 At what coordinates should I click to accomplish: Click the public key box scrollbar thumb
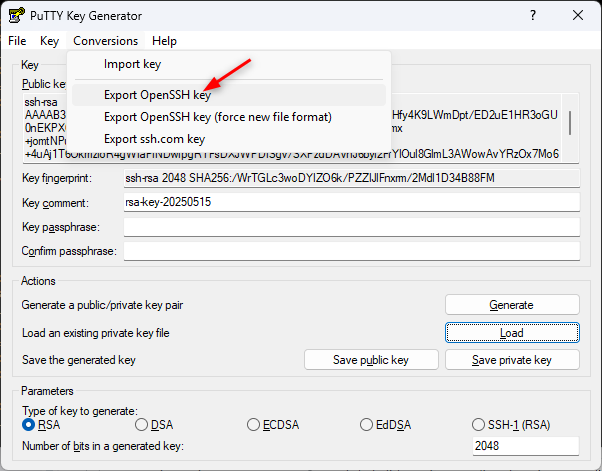tap(570, 123)
